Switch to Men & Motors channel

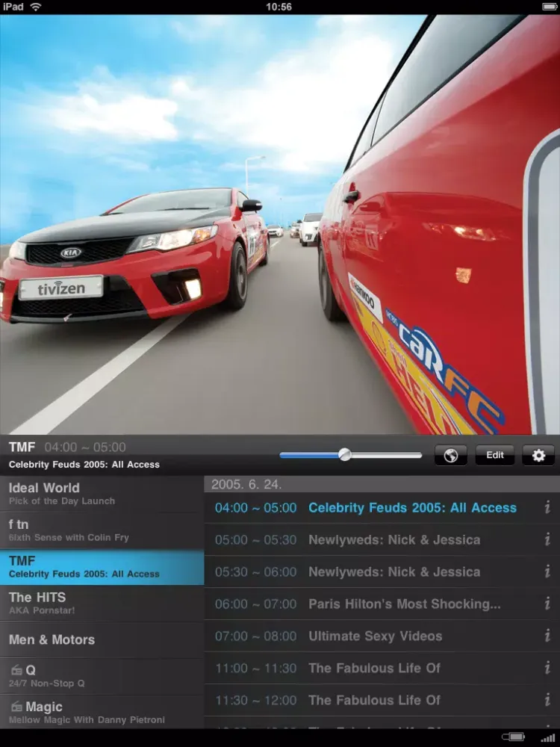click(x=102, y=639)
